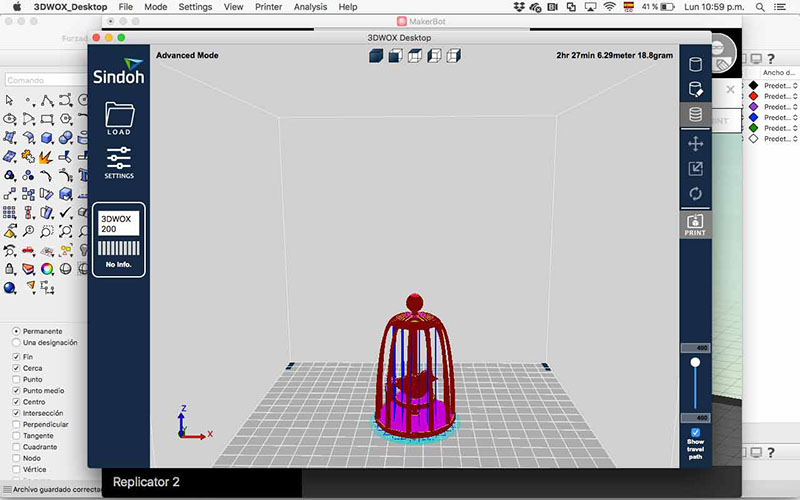Select the Boolean union spheres tool in Rhino
This screenshot has height=500, width=800.
[x=66, y=138]
